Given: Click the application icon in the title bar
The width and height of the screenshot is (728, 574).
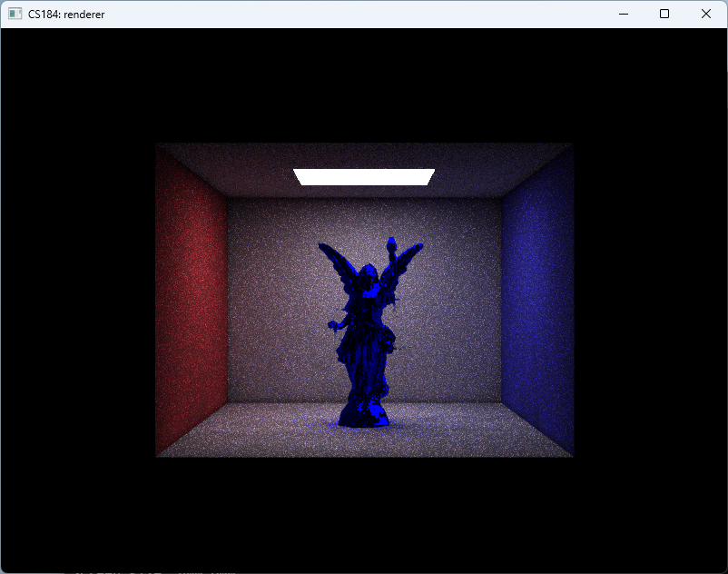Looking at the screenshot, I should pos(15,14).
